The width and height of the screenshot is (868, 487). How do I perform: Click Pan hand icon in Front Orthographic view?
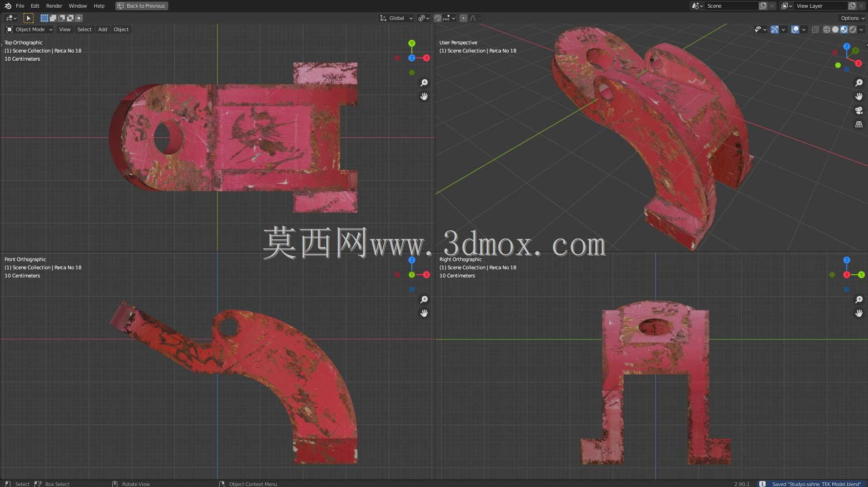click(424, 313)
